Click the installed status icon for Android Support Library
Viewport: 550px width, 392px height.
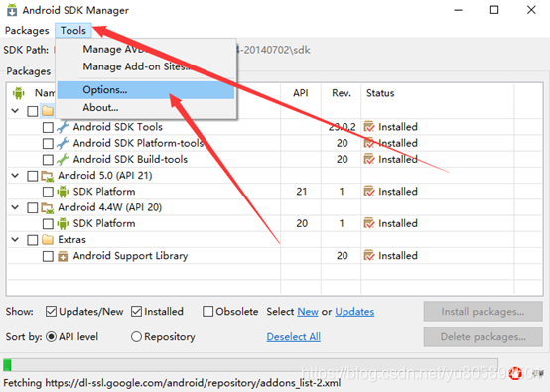[369, 256]
